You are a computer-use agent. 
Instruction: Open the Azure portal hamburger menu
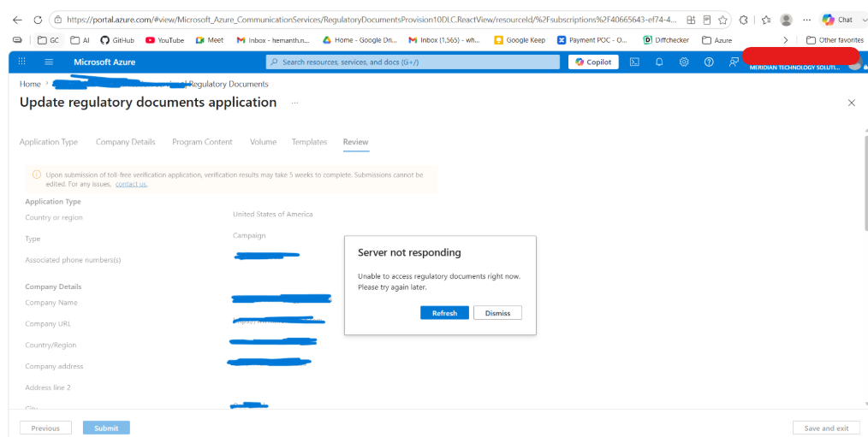pyautogui.click(x=49, y=62)
